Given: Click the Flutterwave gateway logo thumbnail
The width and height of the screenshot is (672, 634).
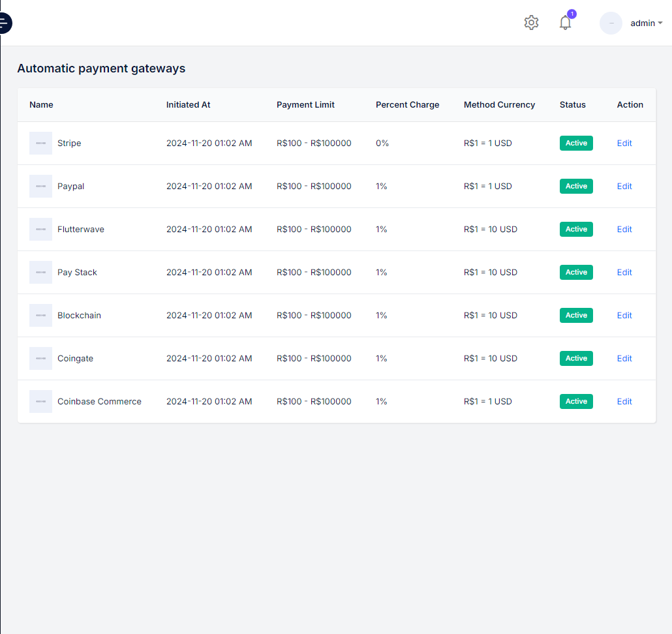Looking at the screenshot, I should point(40,230).
